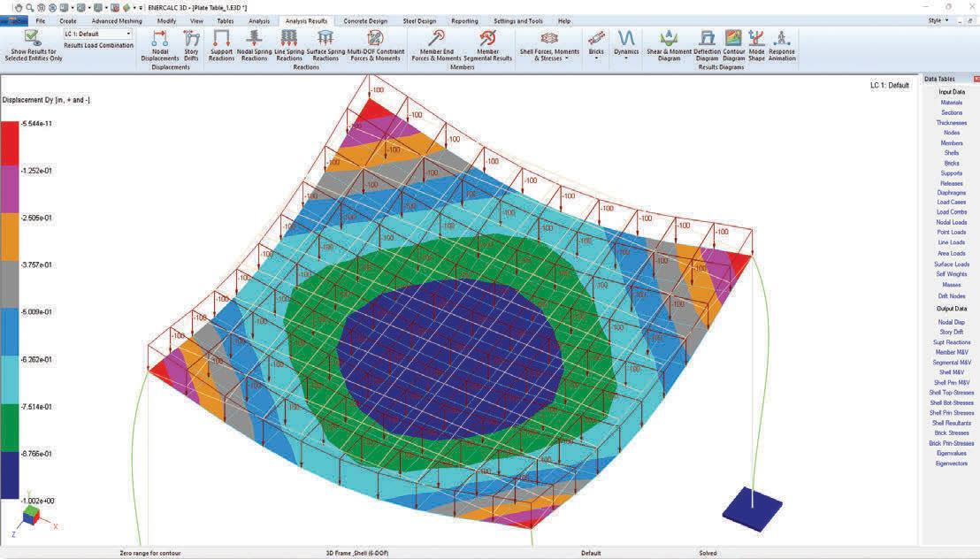The image size is (980, 559).
Task: Open Member Segmental Results
Action: click(x=487, y=46)
